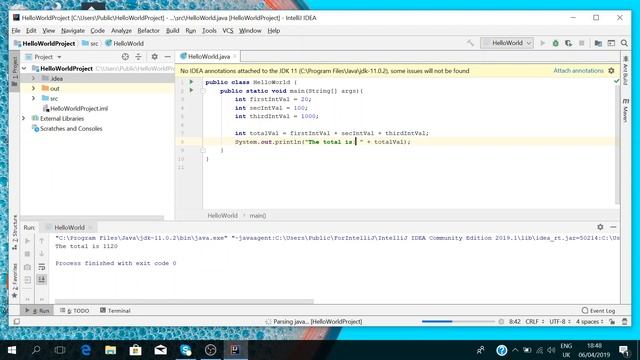The image size is (640, 360).
Task: Close the HelloWorld.java editor tab
Action: point(235,57)
